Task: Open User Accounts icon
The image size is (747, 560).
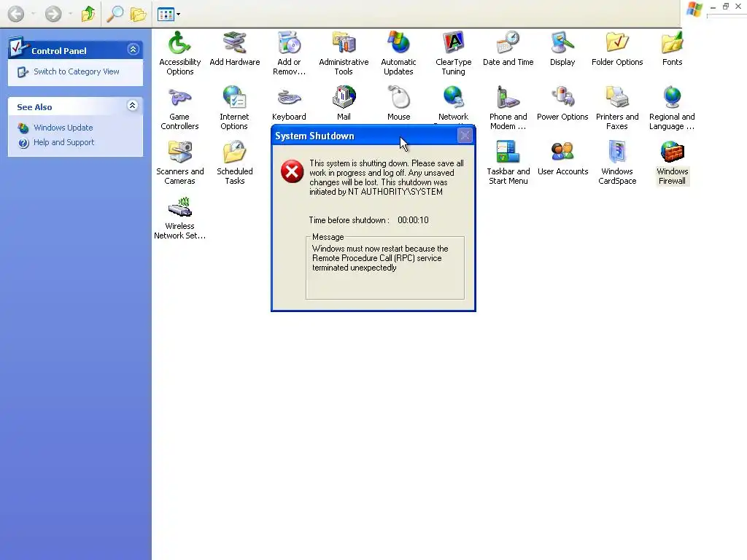Action: pos(562,158)
